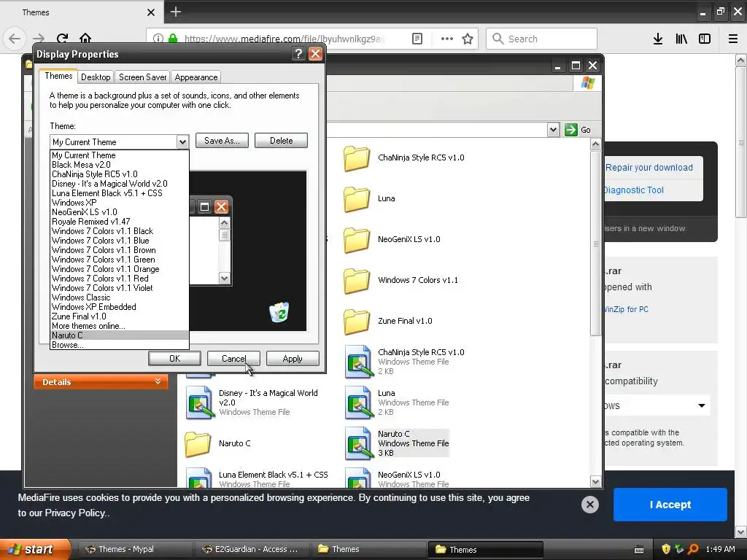Choose More themes online... in list
The width and height of the screenshot is (747, 560).
tap(119, 326)
